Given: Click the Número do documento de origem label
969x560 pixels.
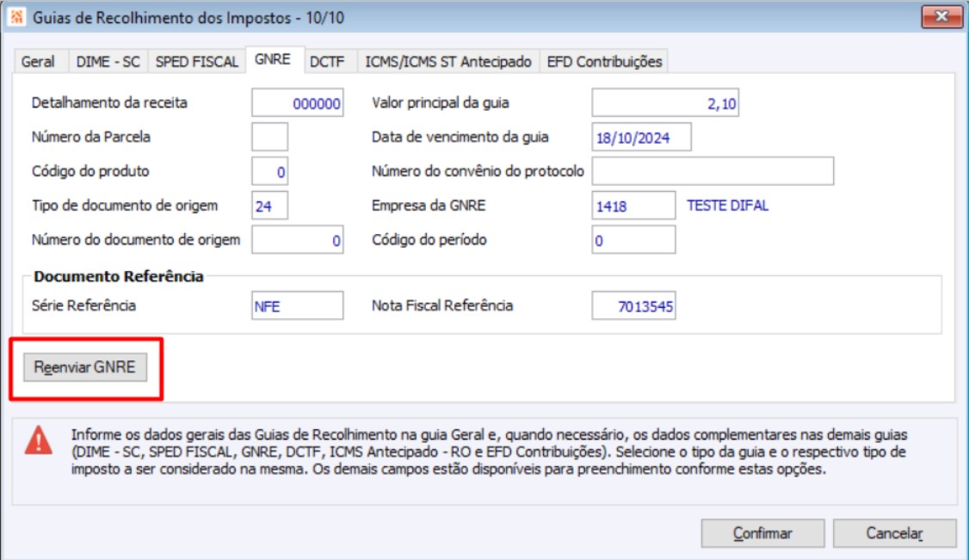Looking at the screenshot, I should tap(136, 239).
